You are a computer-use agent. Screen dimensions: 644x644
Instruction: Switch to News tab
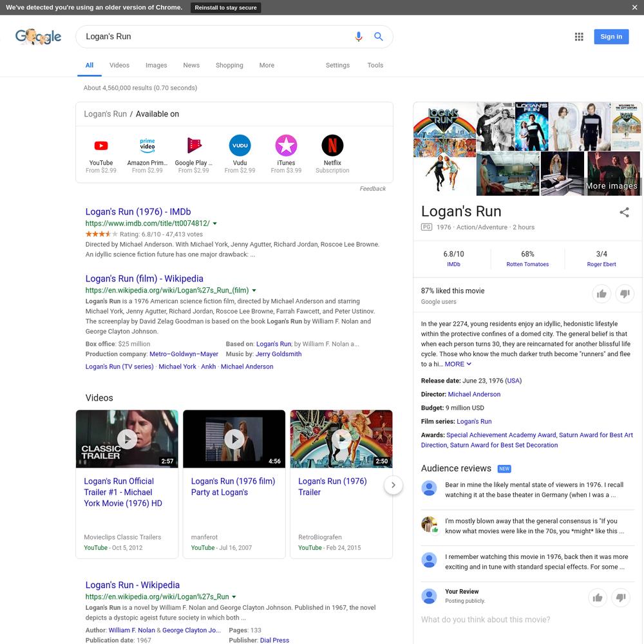191,65
